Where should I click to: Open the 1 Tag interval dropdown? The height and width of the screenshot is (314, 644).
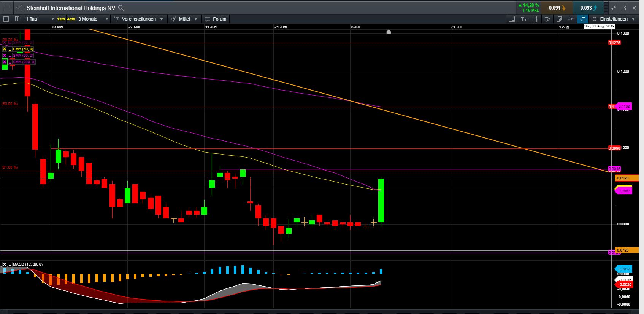(40, 19)
